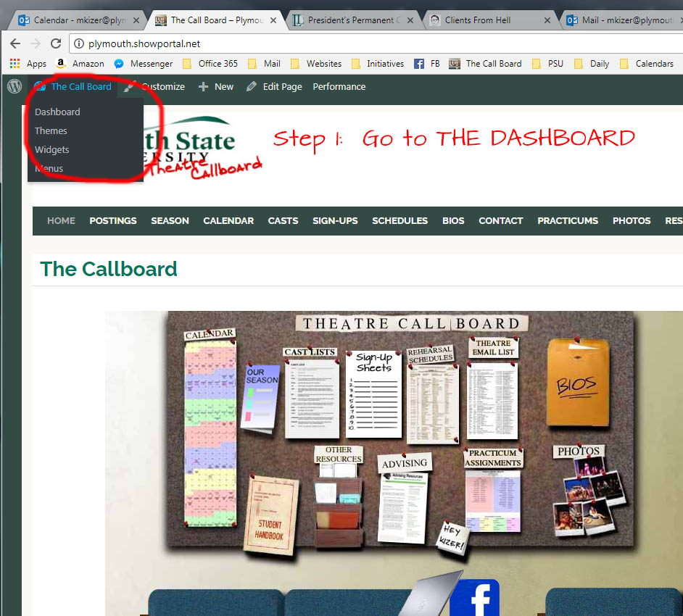The image size is (683, 616).
Task: Open the Calendars bookmark folder
Action: (647, 64)
